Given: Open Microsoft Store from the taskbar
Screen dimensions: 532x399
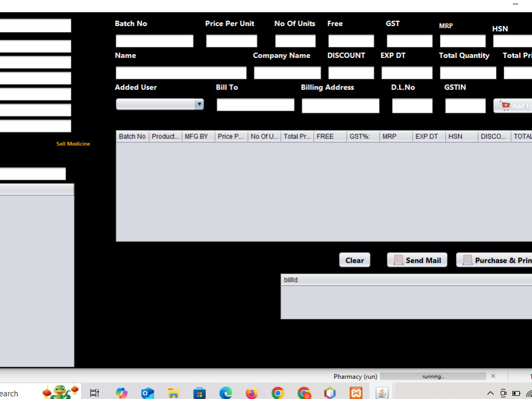Looking at the screenshot, I should point(199,393).
